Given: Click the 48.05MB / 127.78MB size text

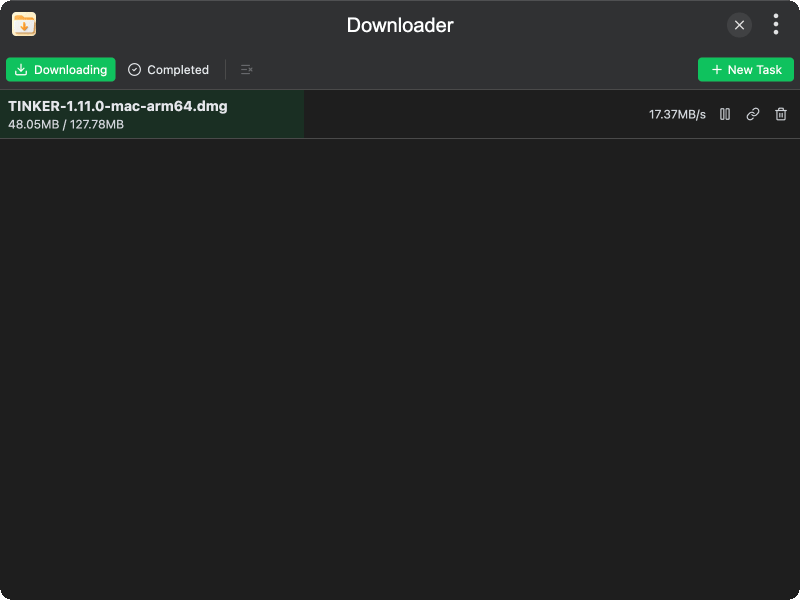Looking at the screenshot, I should click(66, 124).
